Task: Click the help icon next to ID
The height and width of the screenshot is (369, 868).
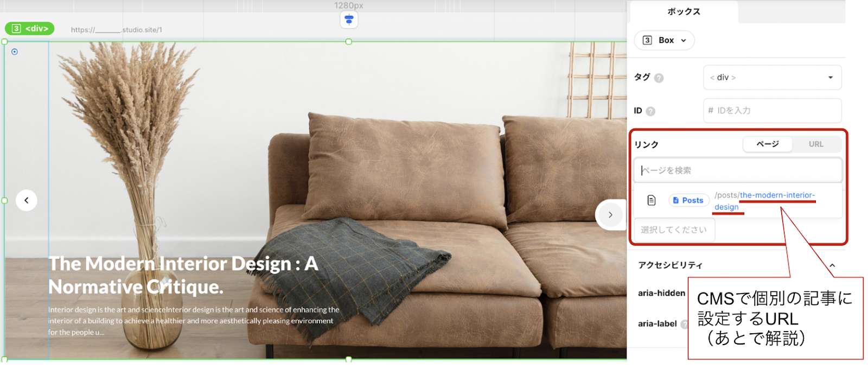Action: (x=650, y=111)
